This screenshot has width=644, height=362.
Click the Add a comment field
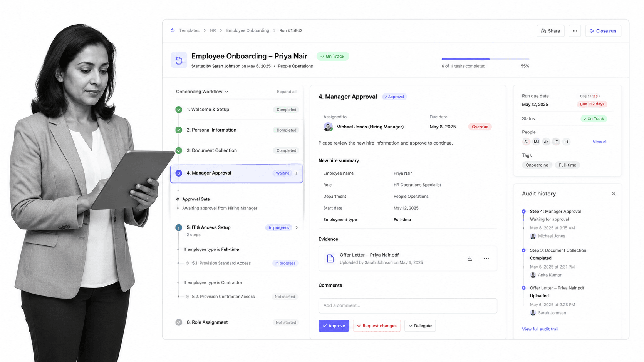[408, 305]
